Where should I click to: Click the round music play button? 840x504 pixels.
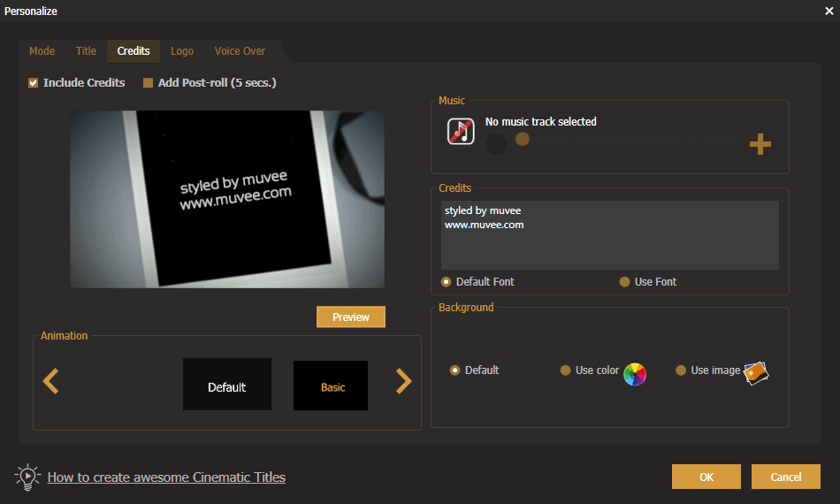(x=495, y=144)
